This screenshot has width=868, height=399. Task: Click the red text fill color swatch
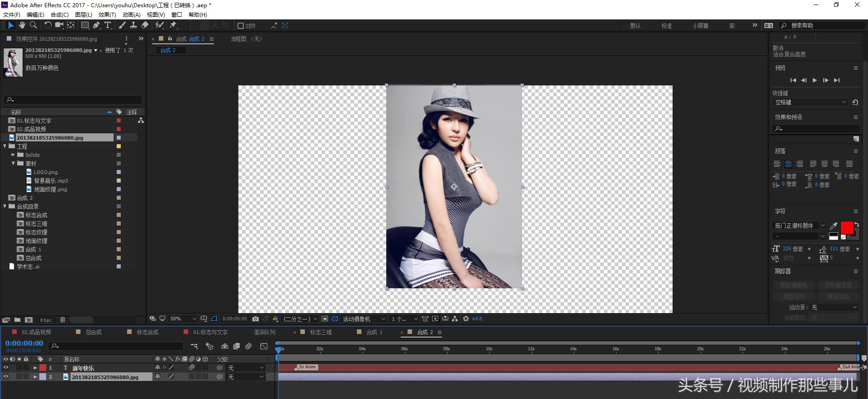pos(846,227)
